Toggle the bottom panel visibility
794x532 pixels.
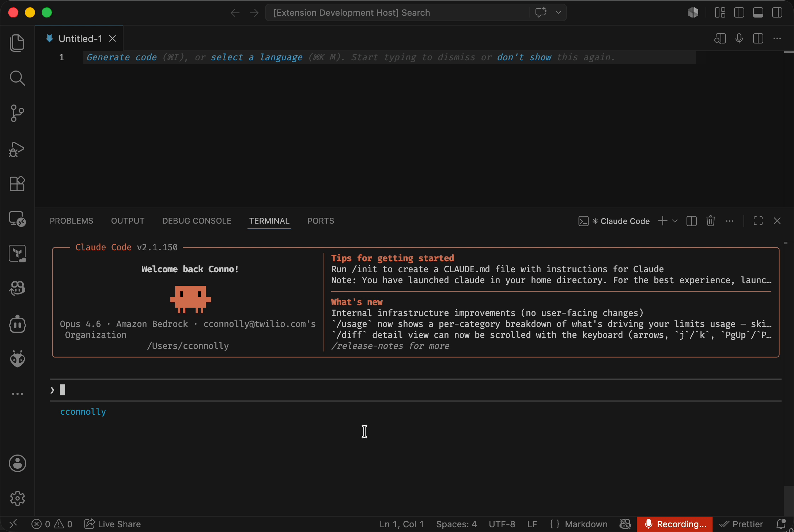[758, 12]
